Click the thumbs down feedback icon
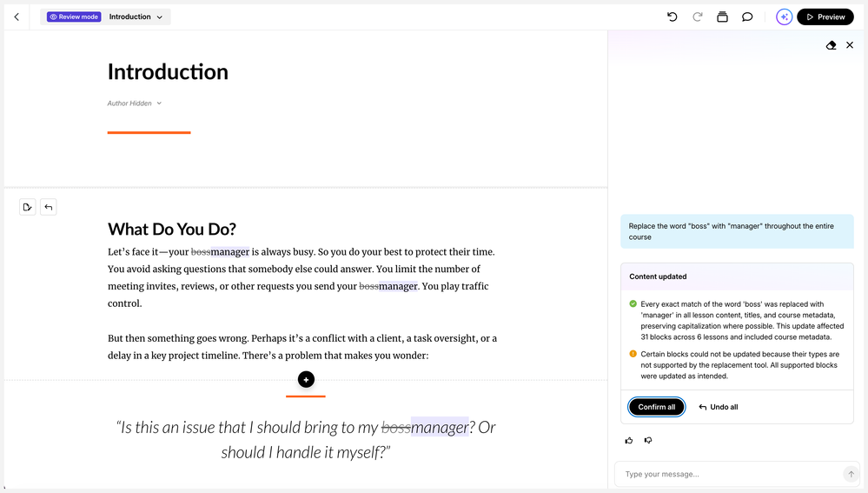This screenshot has height=493, width=868. click(x=648, y=440)
